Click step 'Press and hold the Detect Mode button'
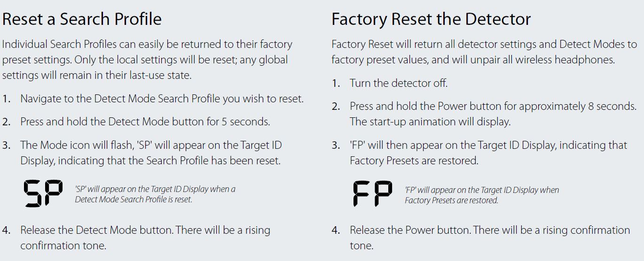644x261 pixels. [x=145, y=122]
